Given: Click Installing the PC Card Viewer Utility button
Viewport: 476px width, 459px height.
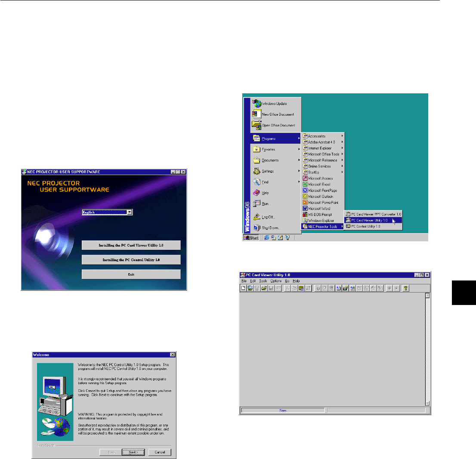Looking at the screenshot, I should click(131, 245).
